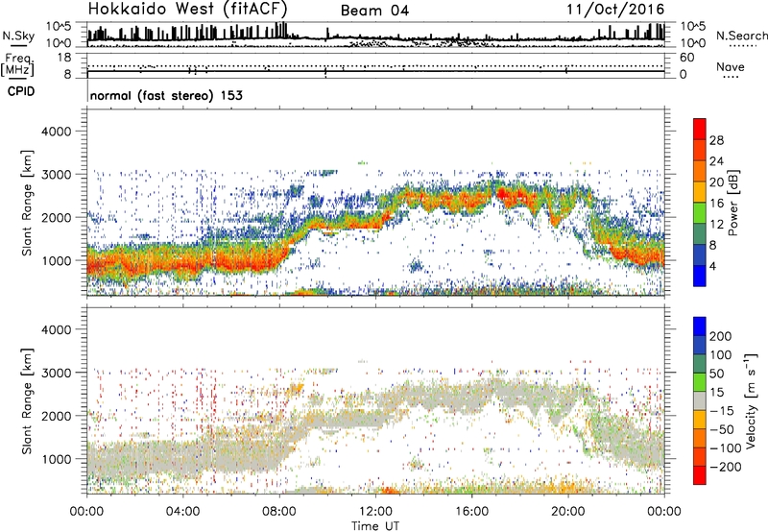Click the 'N.Sky' legend label
This screenshot has width=768, height=532.
point(18,36)
